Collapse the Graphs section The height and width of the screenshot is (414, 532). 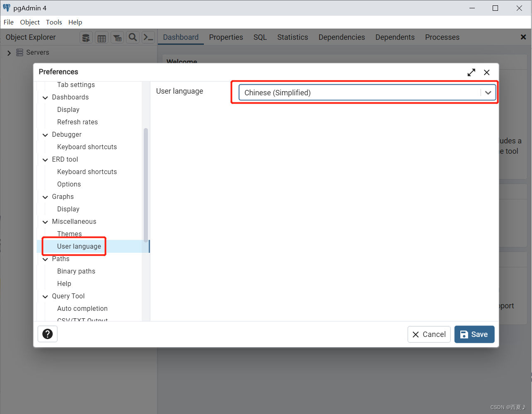coord(45,197)
